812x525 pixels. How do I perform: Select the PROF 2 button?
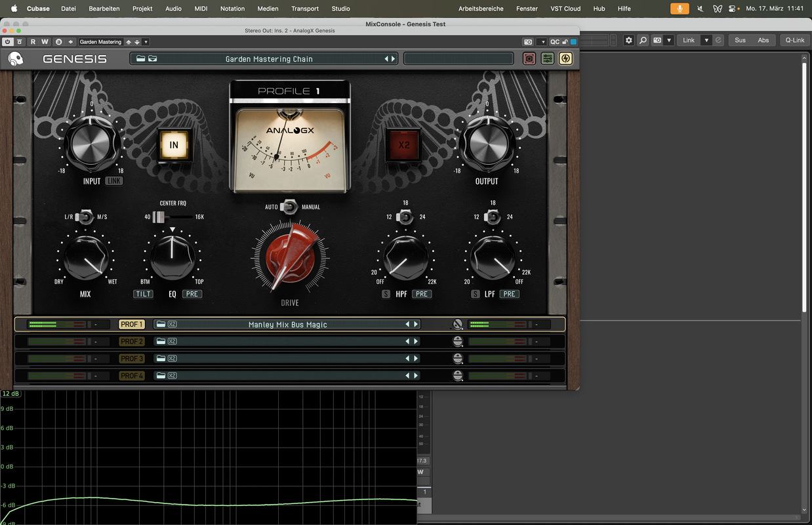(131, 341)
